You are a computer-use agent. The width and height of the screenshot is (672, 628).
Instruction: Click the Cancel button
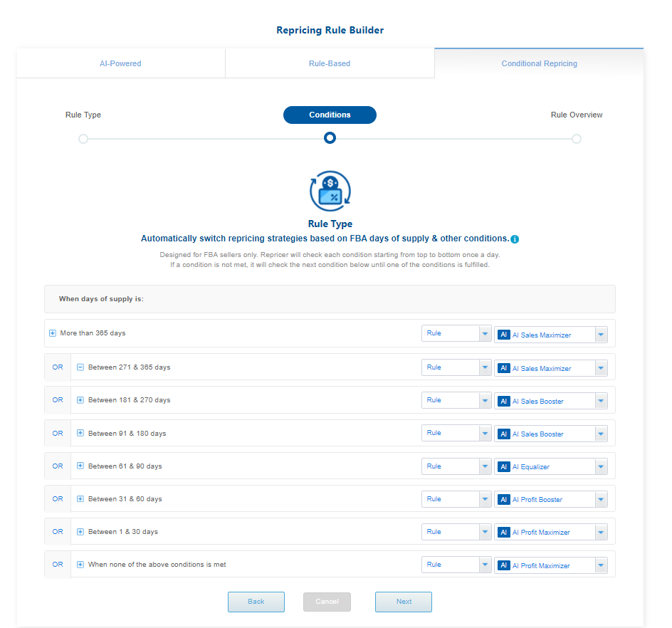327,602
